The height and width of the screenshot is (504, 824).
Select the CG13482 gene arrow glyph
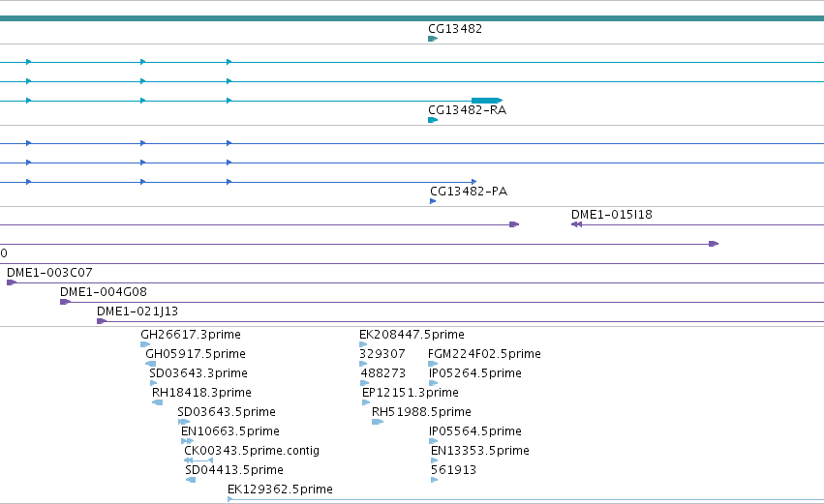[433, 39]
